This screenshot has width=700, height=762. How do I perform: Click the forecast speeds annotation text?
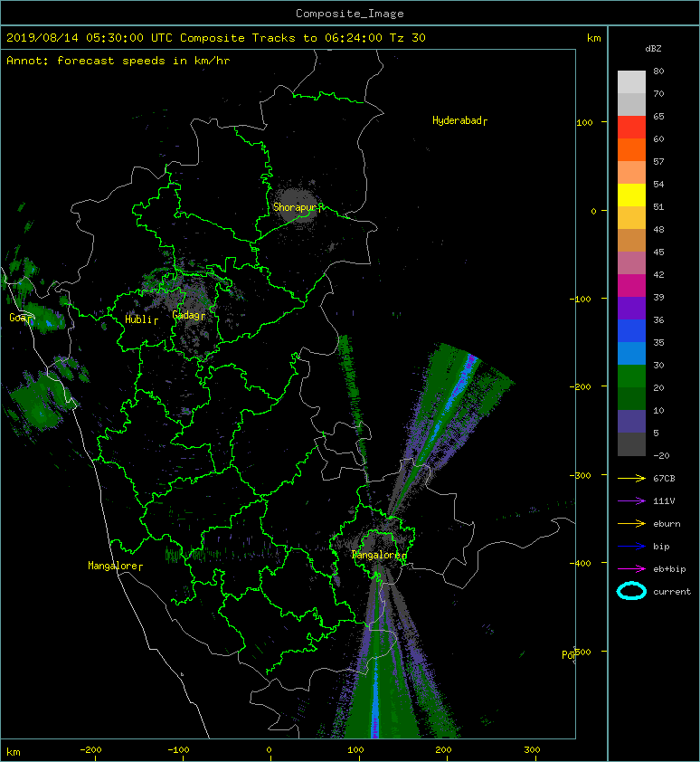(x=118, y=61)
